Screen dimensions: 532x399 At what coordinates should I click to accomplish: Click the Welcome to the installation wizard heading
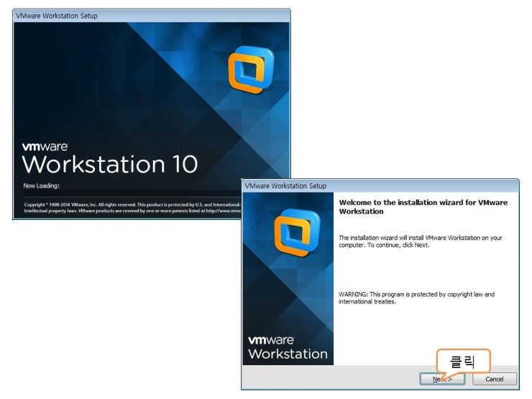pyautogui.click(x=423, y=207)
